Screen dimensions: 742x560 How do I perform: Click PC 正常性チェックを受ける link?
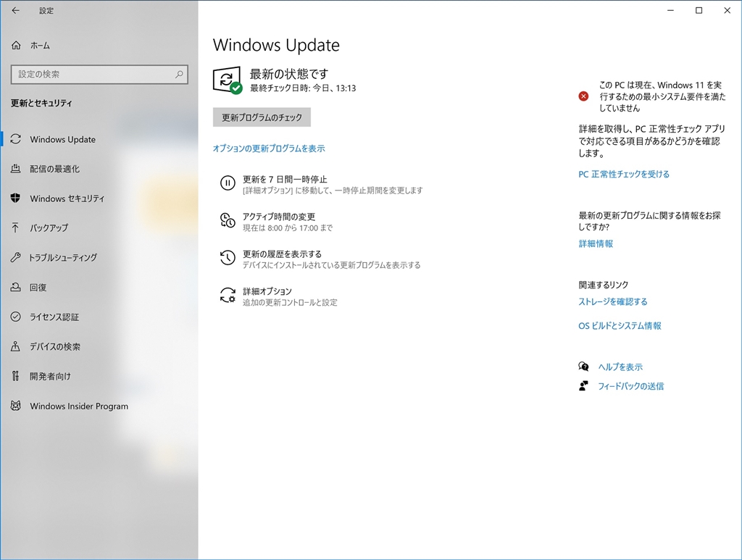pyautogui.click(x=624, y=174)
